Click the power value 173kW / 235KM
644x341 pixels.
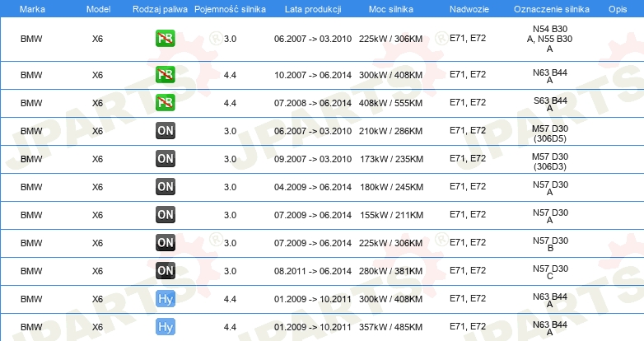(x=391, y=159)
